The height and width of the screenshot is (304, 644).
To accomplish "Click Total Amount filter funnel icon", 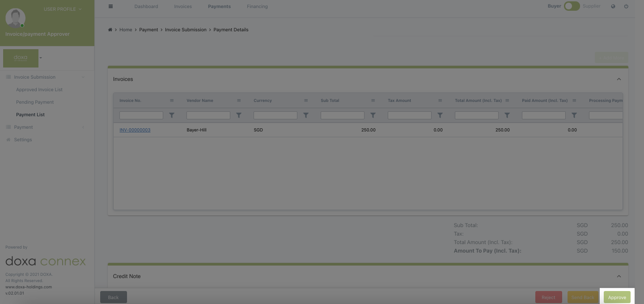I will 507,115.
